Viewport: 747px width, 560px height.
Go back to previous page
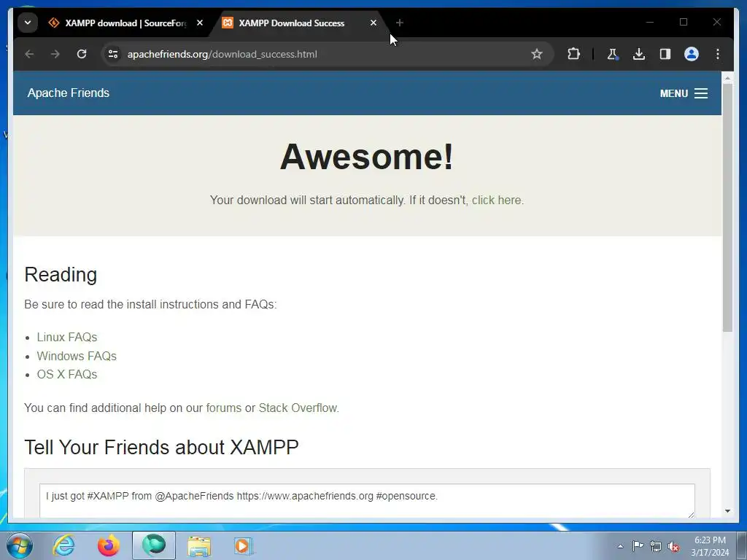pyautogui.click(x=29, y=54)
